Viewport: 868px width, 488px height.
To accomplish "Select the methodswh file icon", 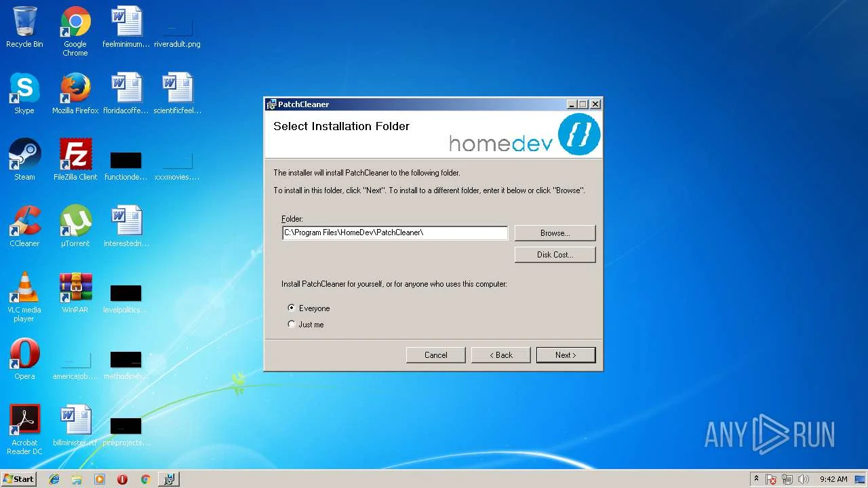I will 126,365.
